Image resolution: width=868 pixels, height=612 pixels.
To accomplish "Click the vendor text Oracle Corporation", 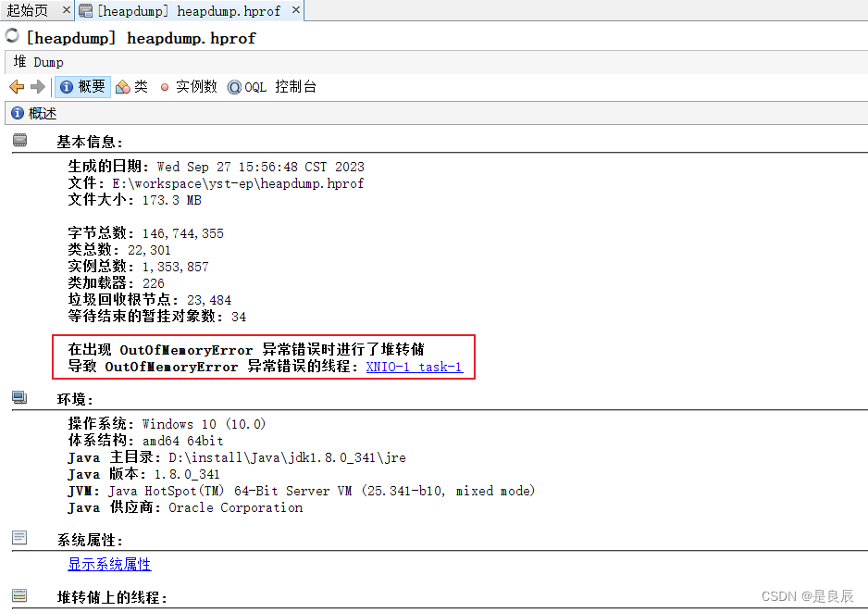I will (236, 507).
